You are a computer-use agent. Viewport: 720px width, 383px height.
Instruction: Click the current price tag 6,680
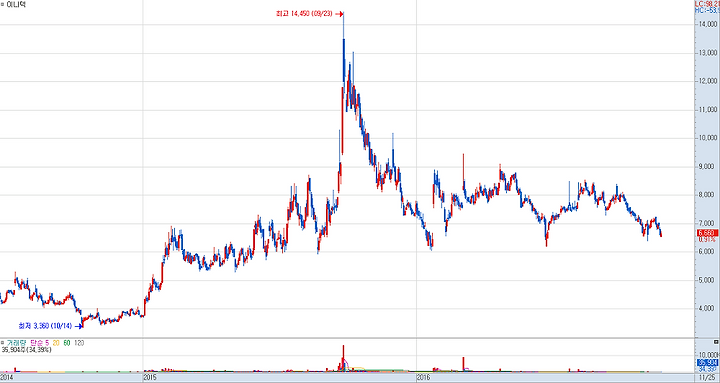707,233
